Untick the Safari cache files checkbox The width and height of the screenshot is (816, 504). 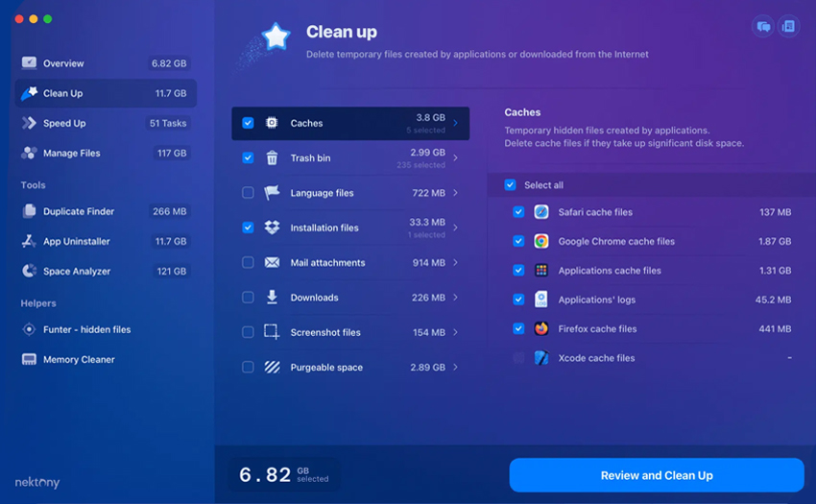coord(518,212)
